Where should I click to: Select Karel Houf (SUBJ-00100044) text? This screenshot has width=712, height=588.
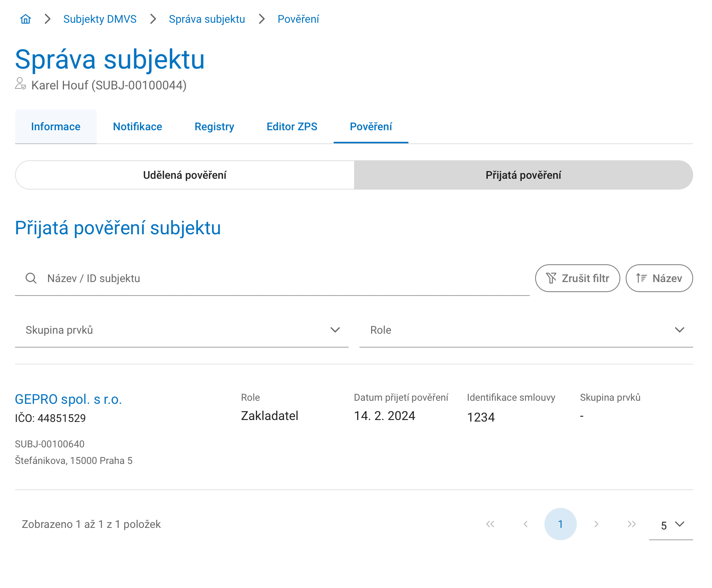click(x=109, y=85)
